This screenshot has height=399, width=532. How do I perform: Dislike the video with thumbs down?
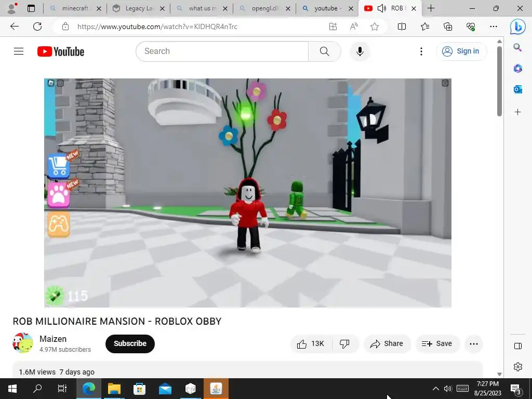click(345, 344)
